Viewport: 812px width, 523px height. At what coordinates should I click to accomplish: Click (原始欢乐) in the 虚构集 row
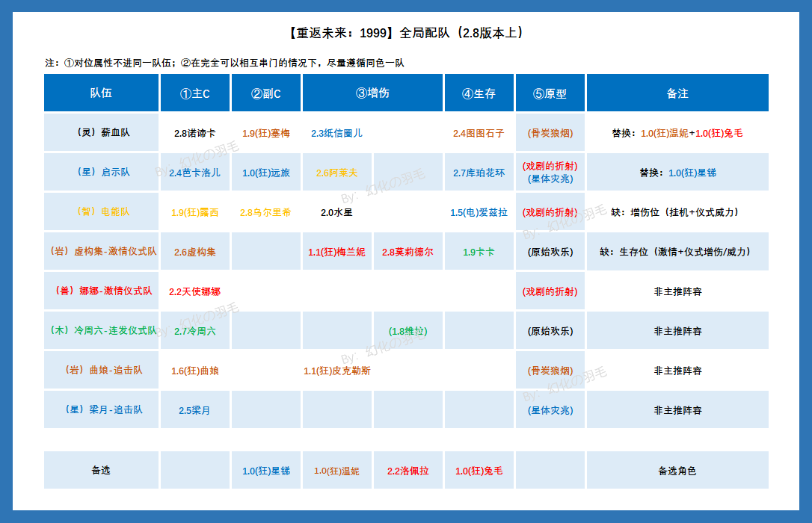click(x=550, y=252)
